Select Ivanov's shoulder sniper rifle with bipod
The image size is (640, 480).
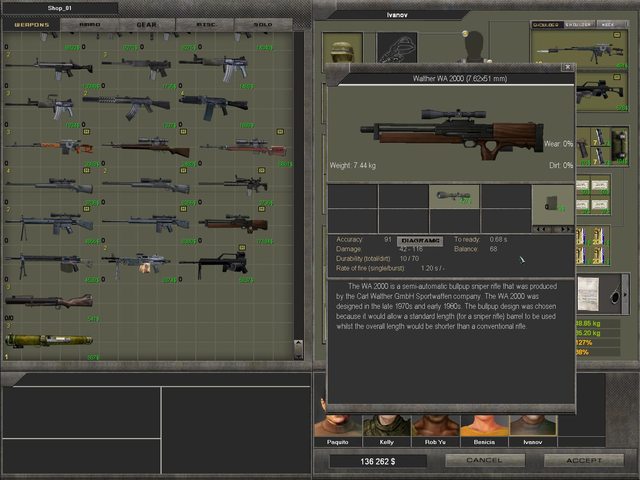click(x=579, y=51)
